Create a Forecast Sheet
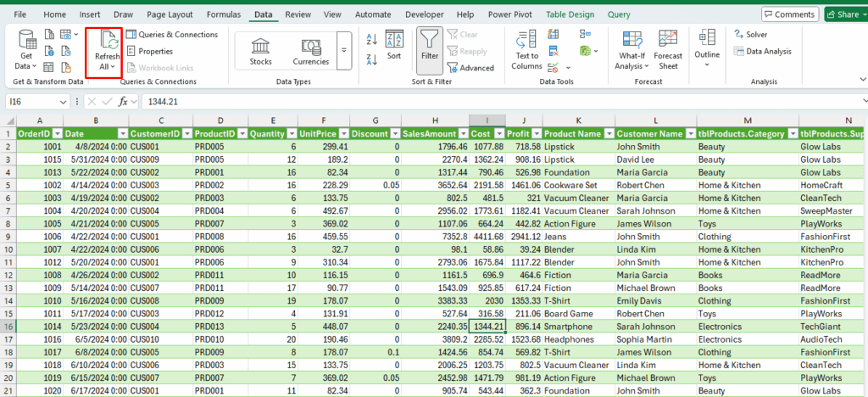The image size is (868, 397). 668,49
